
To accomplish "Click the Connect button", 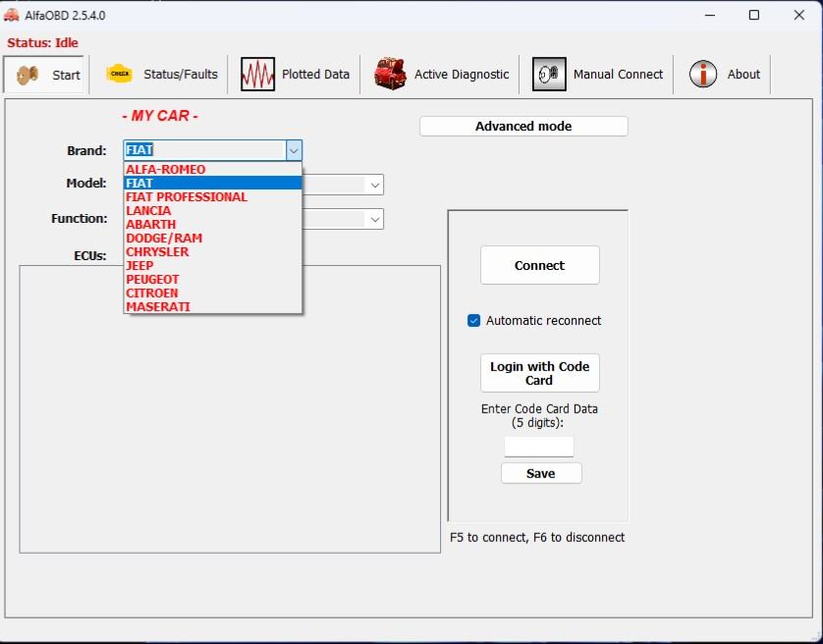I will pyautogui.click(x=539, y=266).
